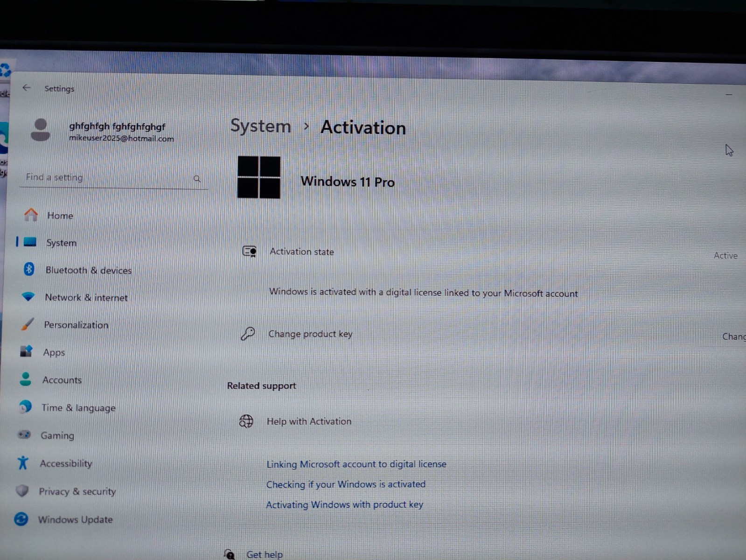The image size is (746, 560).
Task: Choose the Personalization brush icon
Action: coord(28,324)
